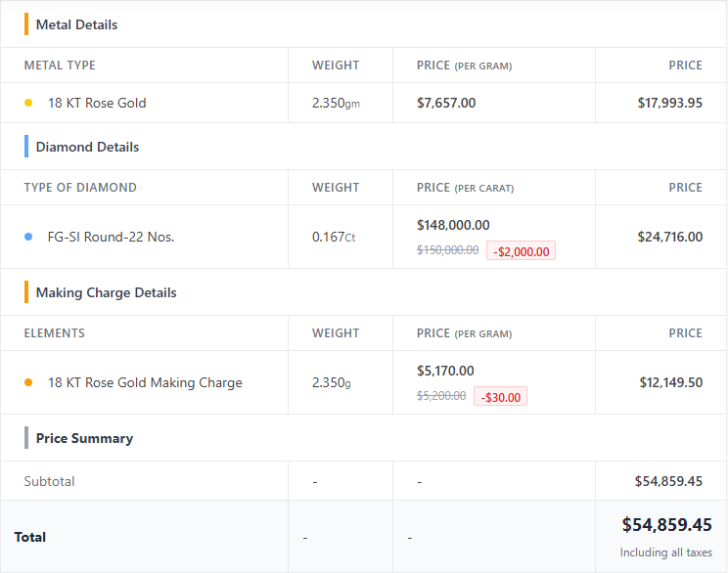Select the Metal Details section heading
The image size is (728, 573).
77,24
